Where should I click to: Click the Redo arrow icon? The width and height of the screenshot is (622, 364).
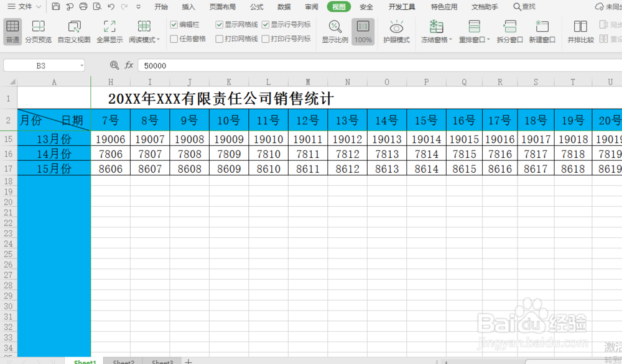pyautogui.click(x=124, y=6)
